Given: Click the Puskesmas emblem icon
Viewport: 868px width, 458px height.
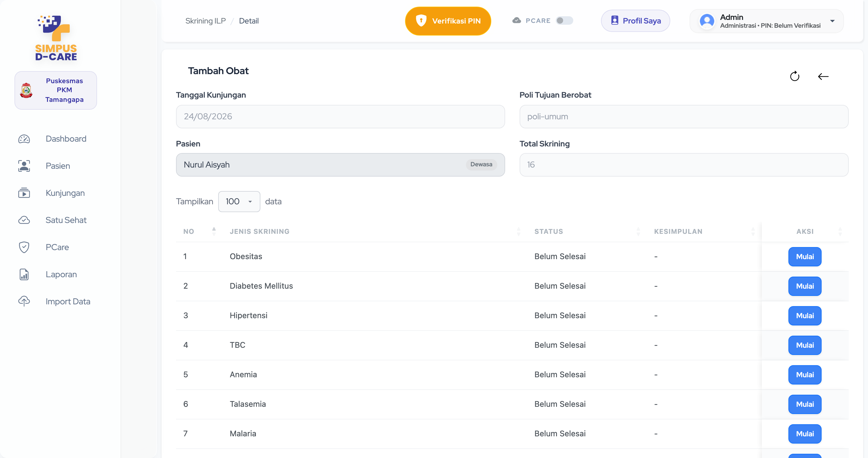Looking at the screenshot, I should (x=26, y=90).
